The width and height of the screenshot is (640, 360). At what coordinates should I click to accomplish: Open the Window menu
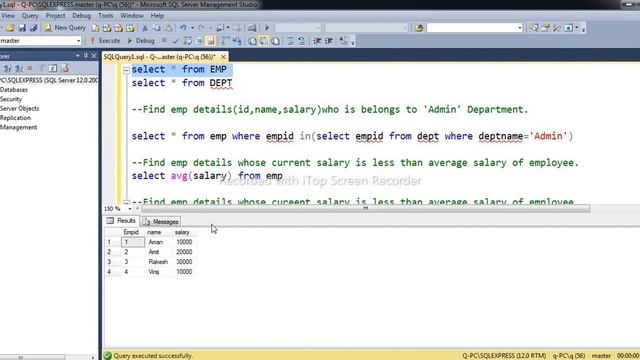click(x=131, y=16)
